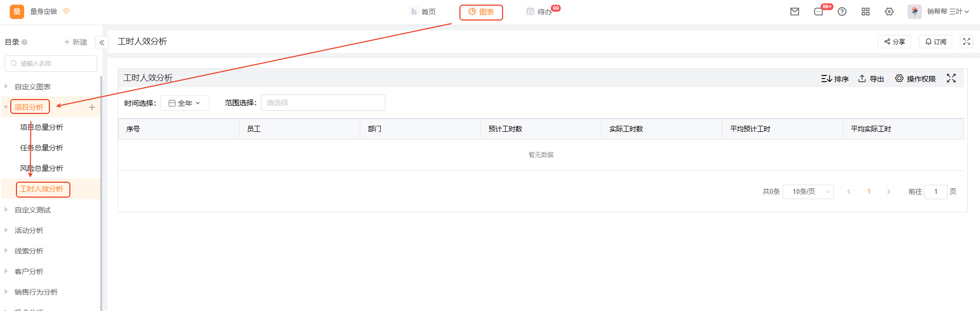Screen dimensions: 980x311
Task: Click the fullscreen icon beside 订阅
Action: click(x=966, y=42)
